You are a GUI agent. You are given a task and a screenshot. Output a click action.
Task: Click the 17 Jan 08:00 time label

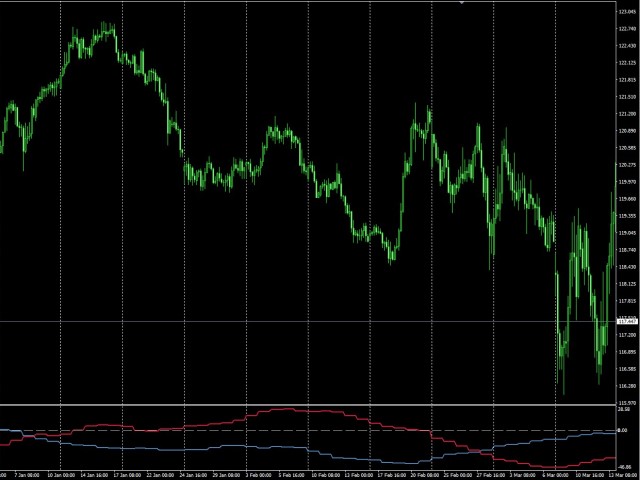click(127, 476)
